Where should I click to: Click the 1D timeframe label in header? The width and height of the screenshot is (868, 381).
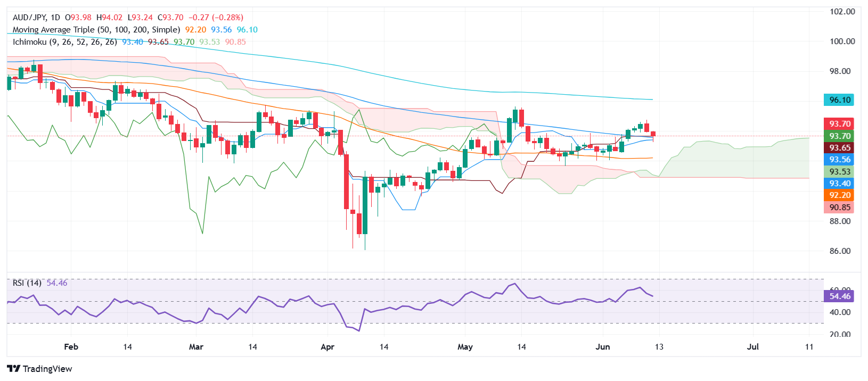(55, 18)
